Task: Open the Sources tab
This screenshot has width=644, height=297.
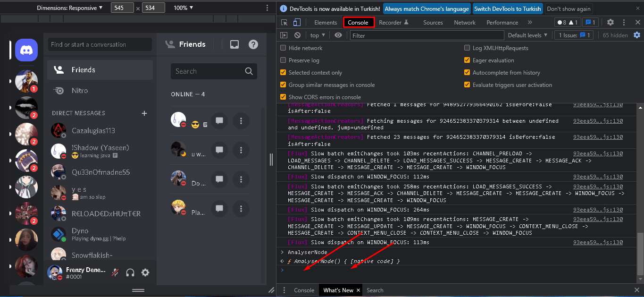Action: (x=433, y=23)
